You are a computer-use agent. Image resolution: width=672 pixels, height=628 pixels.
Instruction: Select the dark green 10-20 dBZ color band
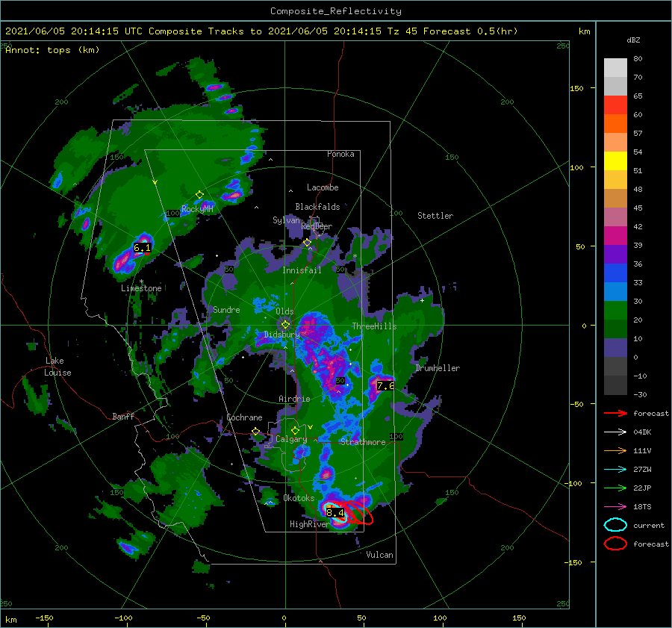[x=615, y=329]
